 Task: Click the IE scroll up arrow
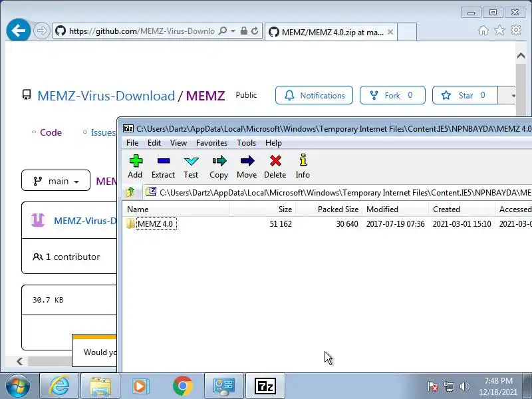tap(521, 56)
